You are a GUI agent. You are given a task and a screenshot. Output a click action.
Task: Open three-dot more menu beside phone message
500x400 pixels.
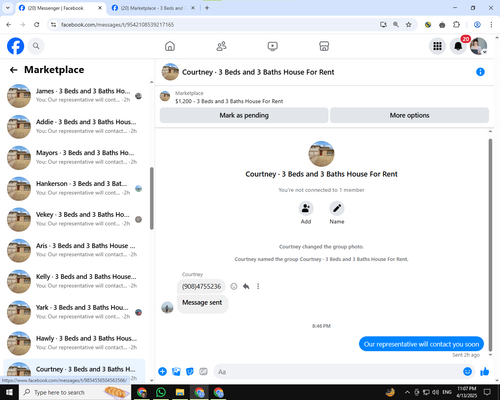(258, 286)
